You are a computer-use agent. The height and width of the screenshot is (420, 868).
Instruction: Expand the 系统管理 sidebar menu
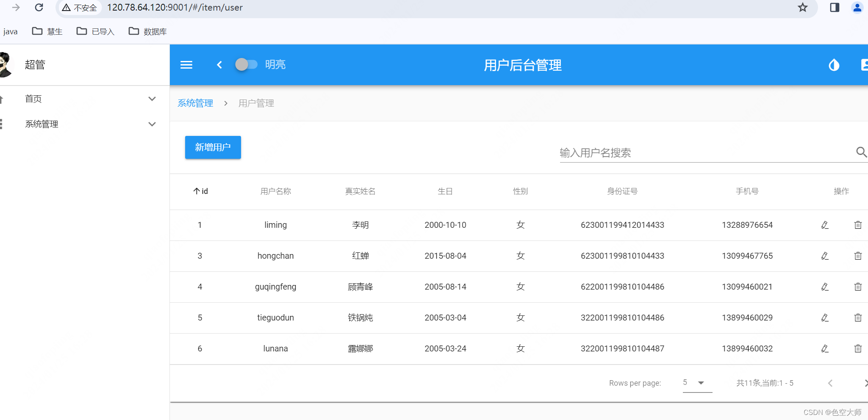click(152, 124)
